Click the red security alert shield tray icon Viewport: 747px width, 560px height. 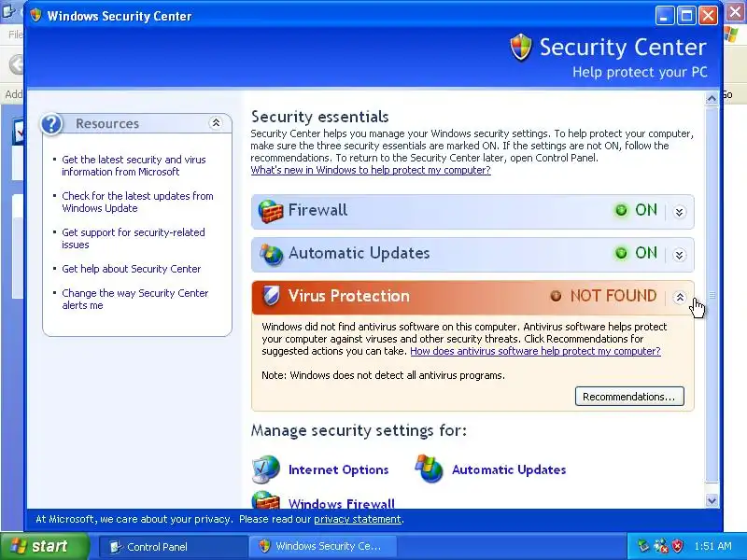(x=678, y=546)
